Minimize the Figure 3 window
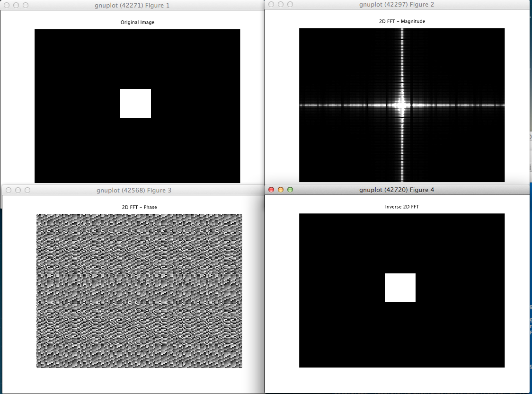This screenshot has width=532, height=394. pos(18,190)
